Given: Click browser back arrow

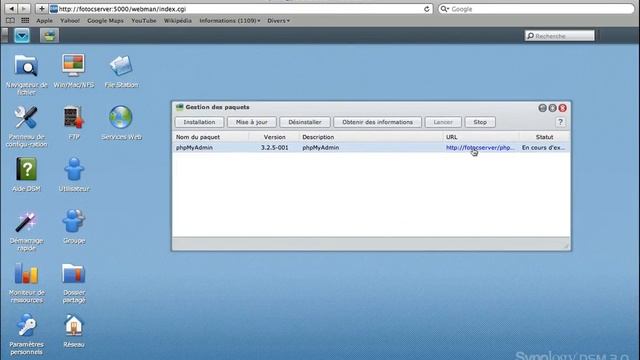Looking at the screenshot, I should click(12, 9).
